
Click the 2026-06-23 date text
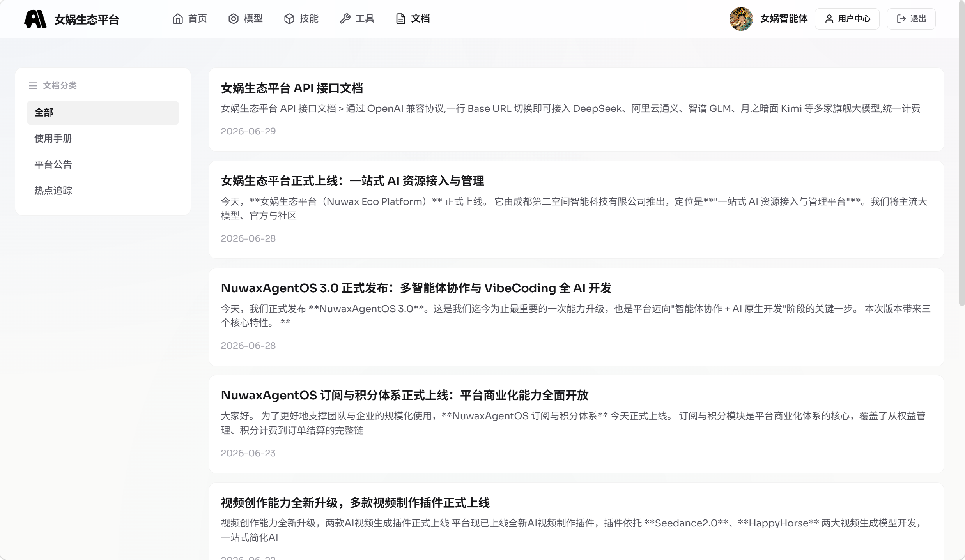[x=248, y=453]
